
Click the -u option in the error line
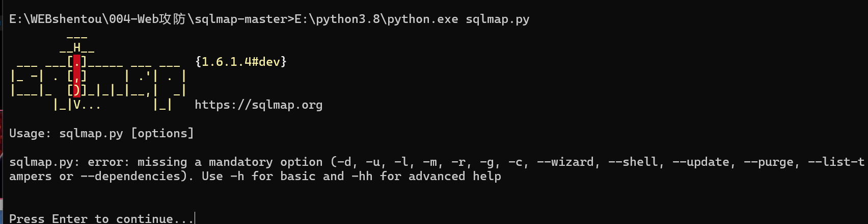click(x=373, y=162)
